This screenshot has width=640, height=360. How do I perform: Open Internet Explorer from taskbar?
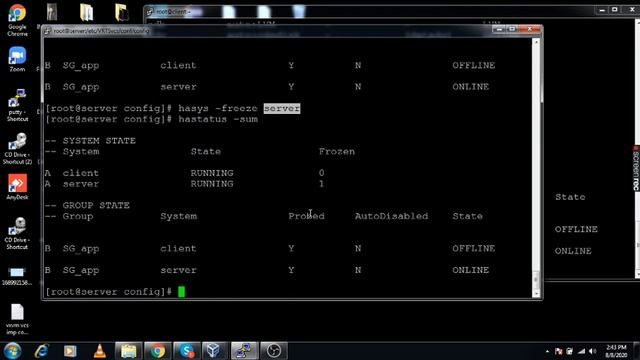(x=41, y=351)
